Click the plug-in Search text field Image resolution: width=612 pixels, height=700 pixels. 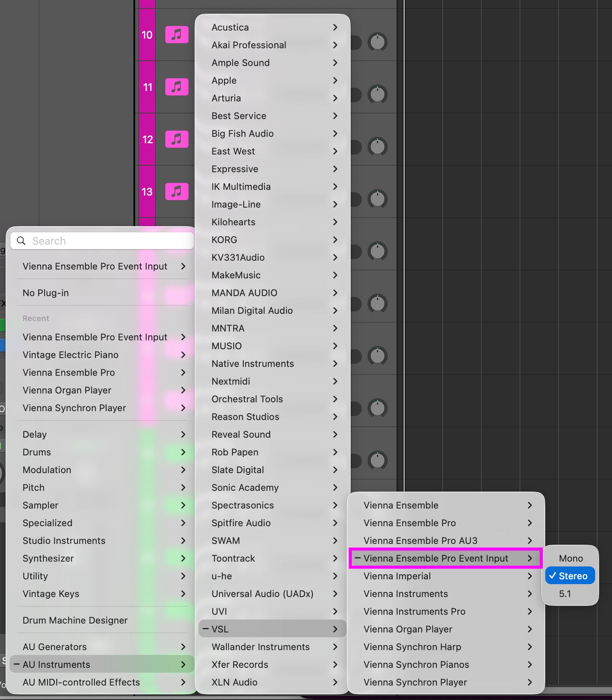point(109,241)
